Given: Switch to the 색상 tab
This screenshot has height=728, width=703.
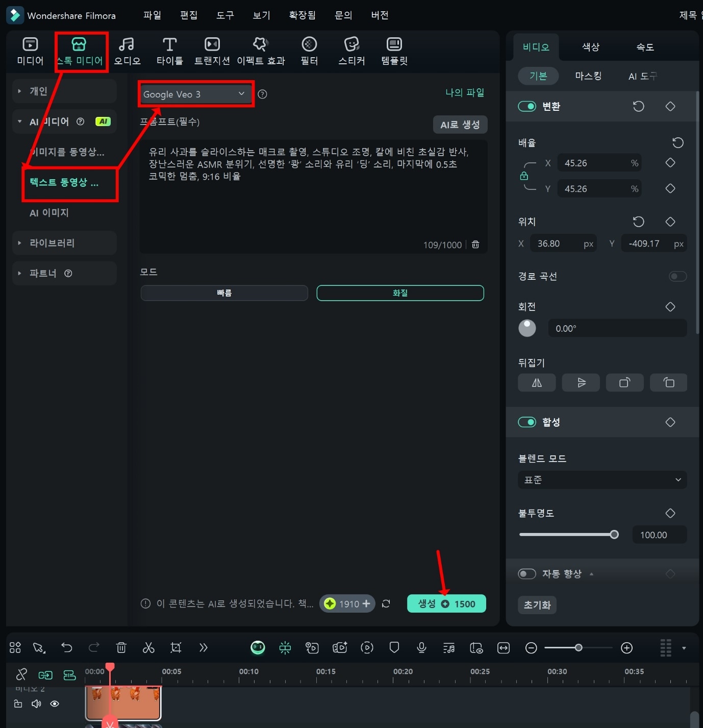Looking at the screenshot, I should [x=590, y=47].
